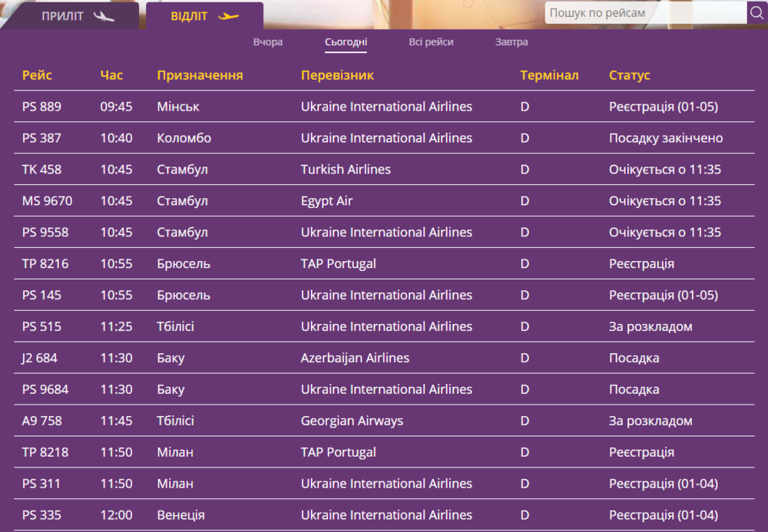Focus the Пошук по рейсам search field
Screen dimensions: 768x532
(x=645, y=13)
